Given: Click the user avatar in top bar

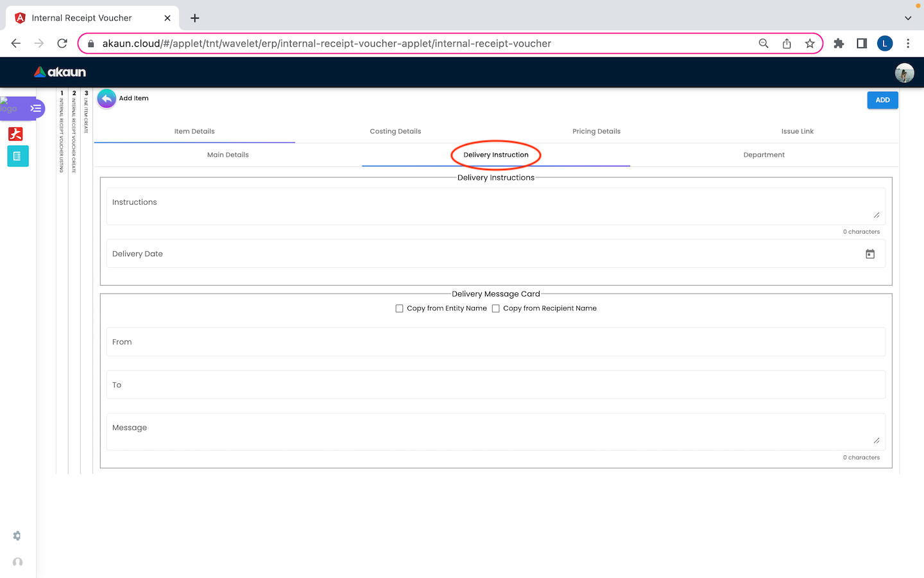Looking at the screenshot, I should (904, 73).
